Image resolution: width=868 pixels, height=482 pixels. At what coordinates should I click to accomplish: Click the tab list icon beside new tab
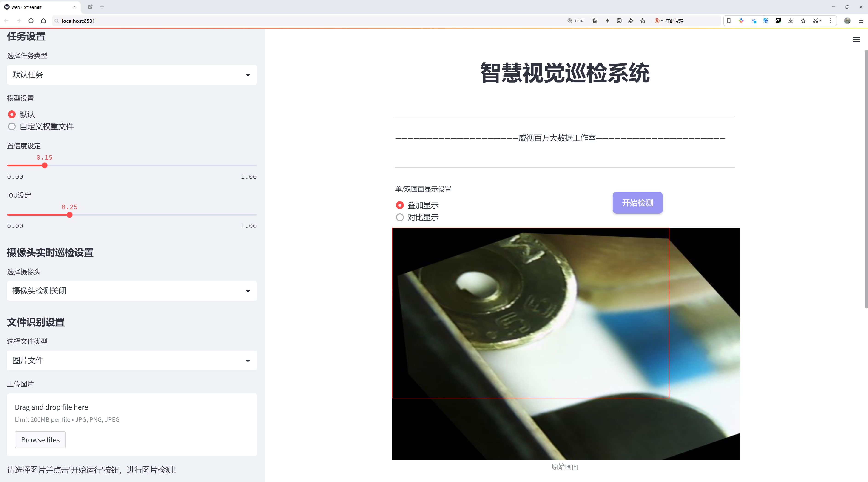[x=90, y=7]
